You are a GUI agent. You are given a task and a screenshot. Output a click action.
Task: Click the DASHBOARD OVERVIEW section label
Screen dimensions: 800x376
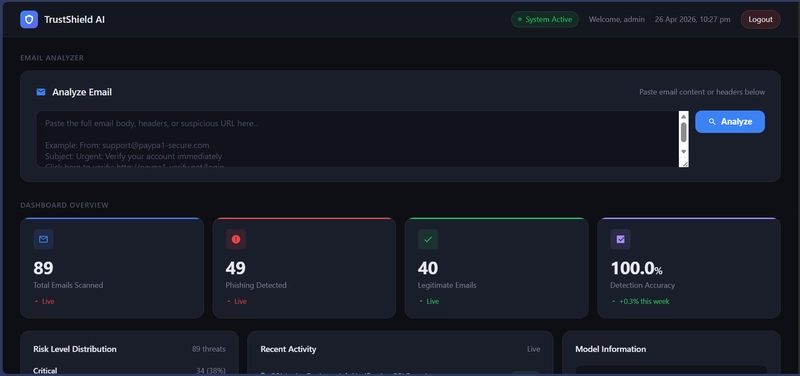(64, 205)
